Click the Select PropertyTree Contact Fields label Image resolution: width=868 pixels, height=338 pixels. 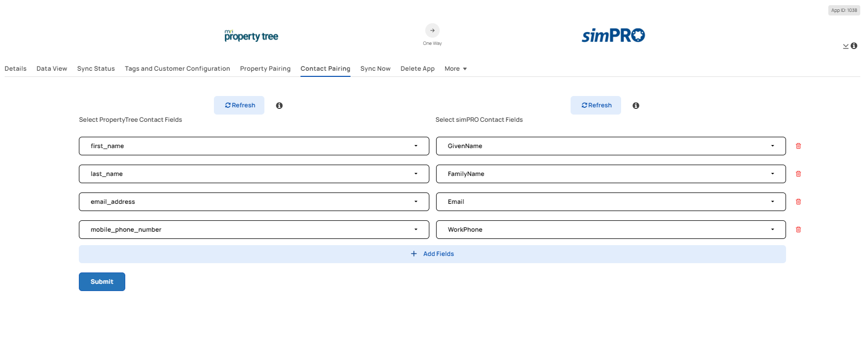pyautogui.click(x=130, y=120)
